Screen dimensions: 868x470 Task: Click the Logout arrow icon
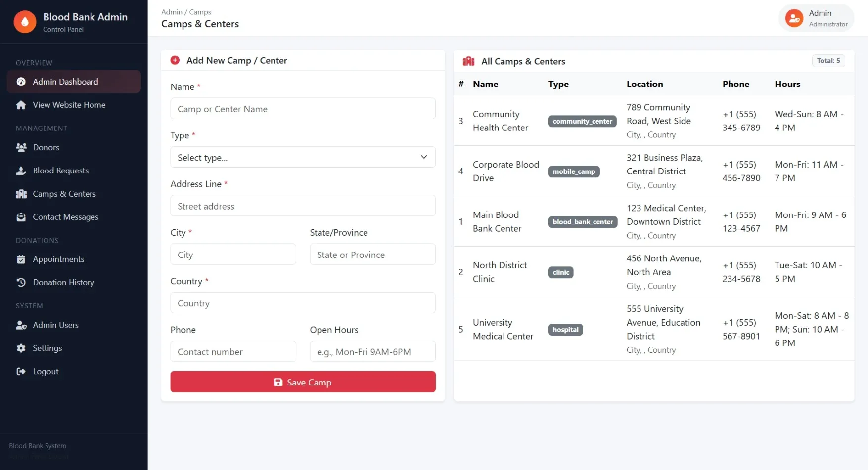click(x=21, y=371)
